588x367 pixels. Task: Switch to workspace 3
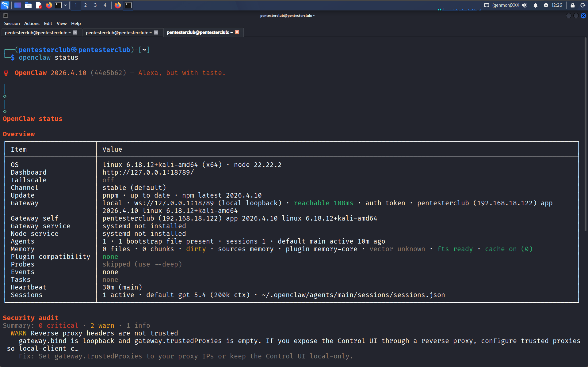[95, 5]
